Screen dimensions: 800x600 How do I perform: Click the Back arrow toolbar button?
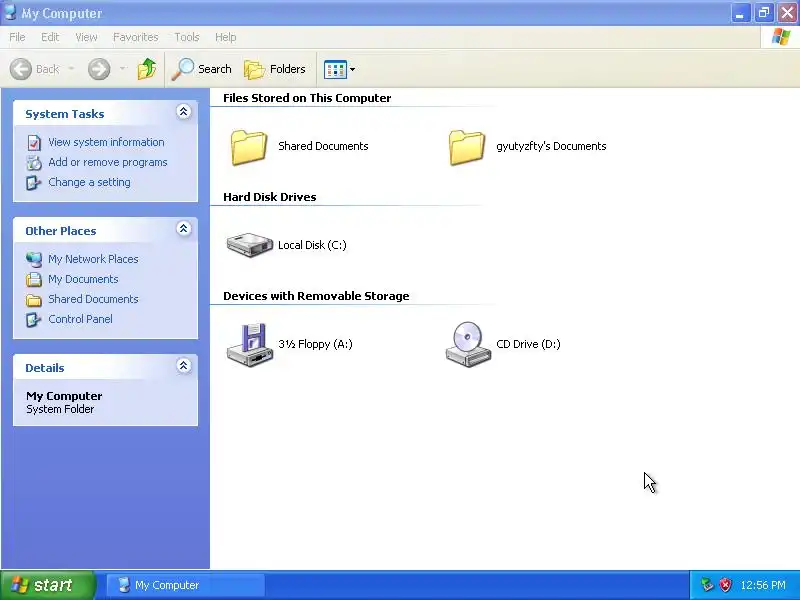pyautogui.click(x=35, y=69)
